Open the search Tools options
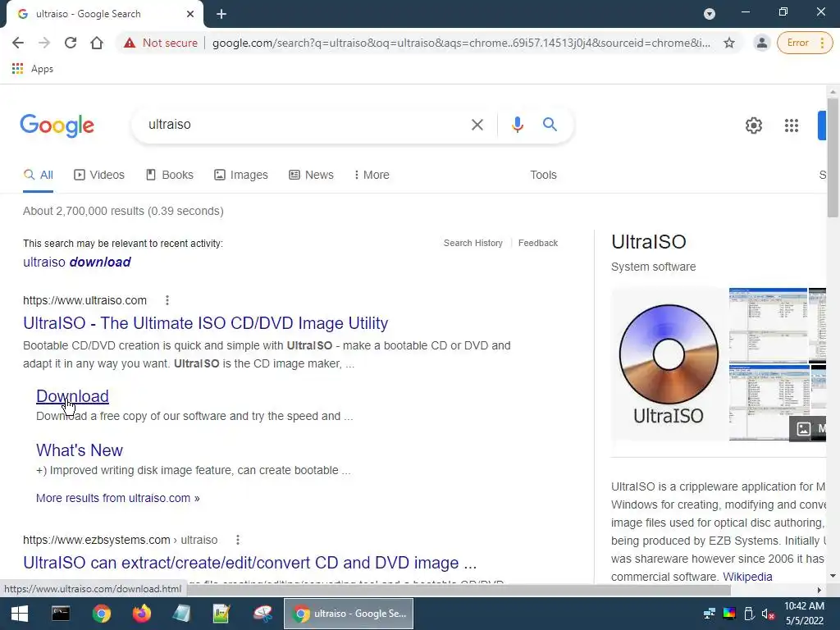This screenshot has height=630, width=840. [x=543, y=176]
